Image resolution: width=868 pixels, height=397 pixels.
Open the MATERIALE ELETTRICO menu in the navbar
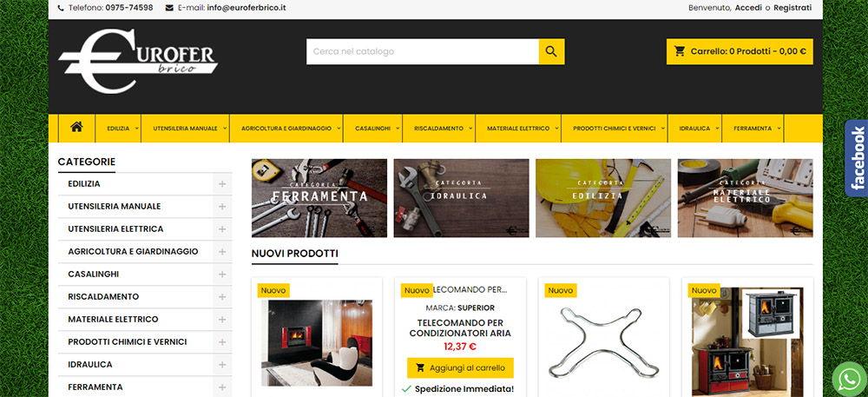518,129
